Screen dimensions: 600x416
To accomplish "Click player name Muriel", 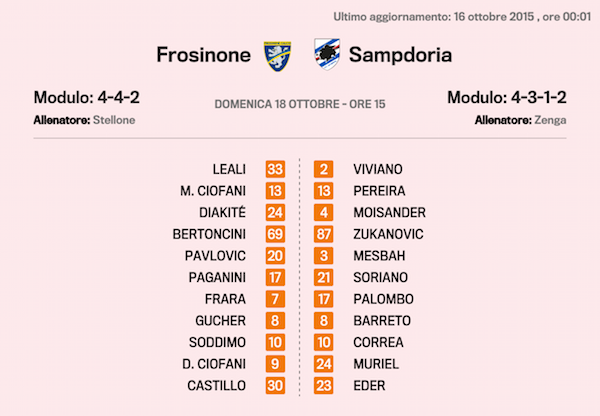I will coord(376,364).
